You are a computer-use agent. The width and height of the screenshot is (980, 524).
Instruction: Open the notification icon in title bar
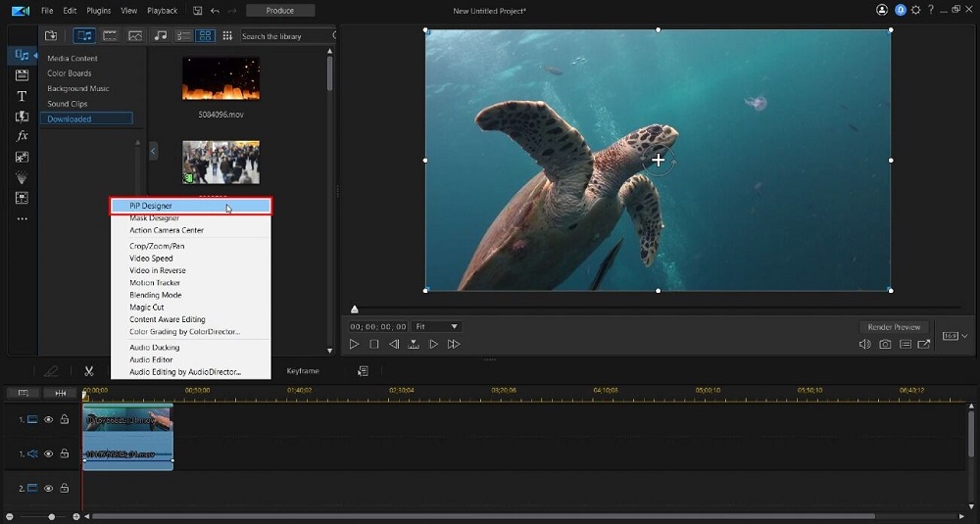click(901, 10)
